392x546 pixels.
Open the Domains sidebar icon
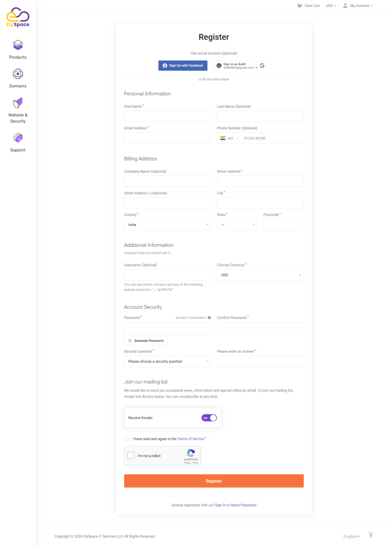pos(18,74)
